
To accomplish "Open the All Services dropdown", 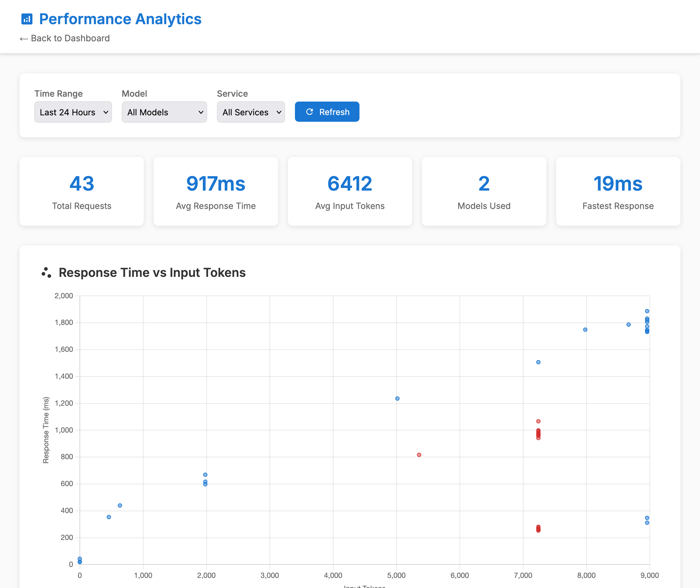I will [x=251, y=112].
